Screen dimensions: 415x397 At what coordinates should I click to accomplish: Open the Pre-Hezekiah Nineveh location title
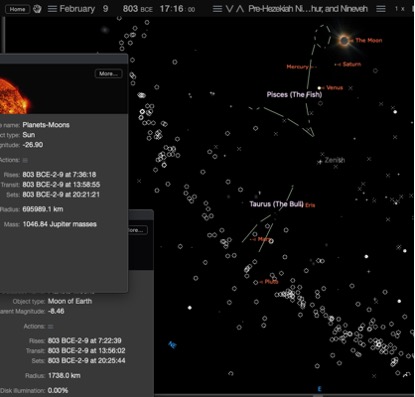click(x=308, y=9)
